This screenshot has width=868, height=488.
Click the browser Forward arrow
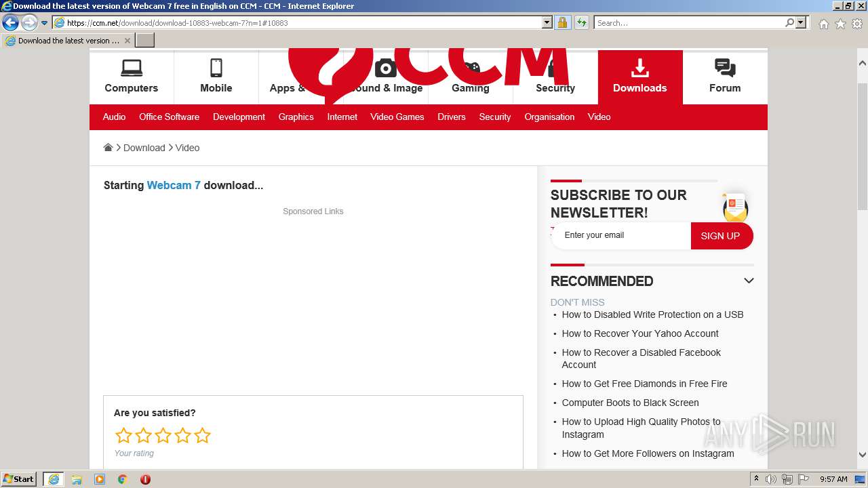click(28, 23)
